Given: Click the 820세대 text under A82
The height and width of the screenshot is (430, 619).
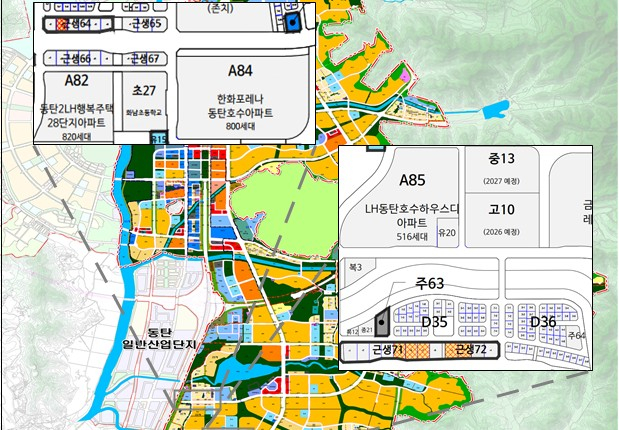Looking at the screenshot, I should click(x=77, y=137).
